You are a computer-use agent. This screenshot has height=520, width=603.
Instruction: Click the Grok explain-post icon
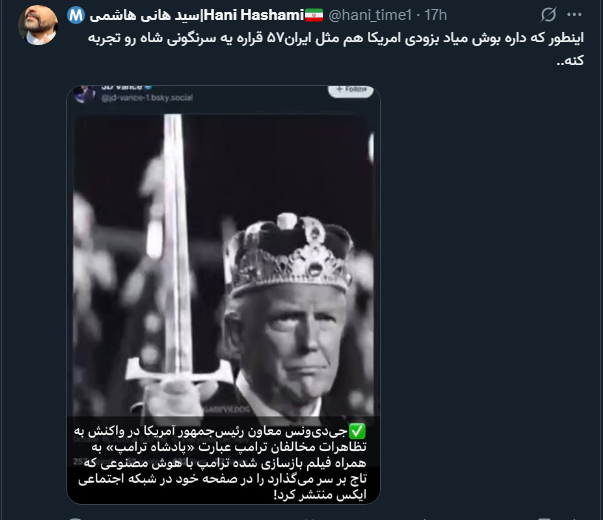[548, 15]
